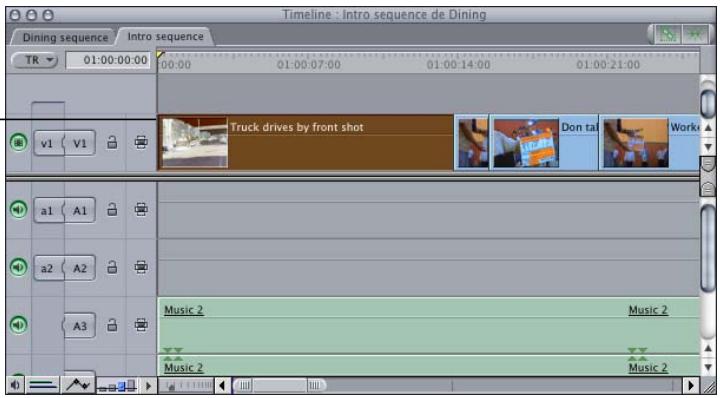Choose the Track Height control
The height and width of the screenshot is (398, 720).
point(118,385)
